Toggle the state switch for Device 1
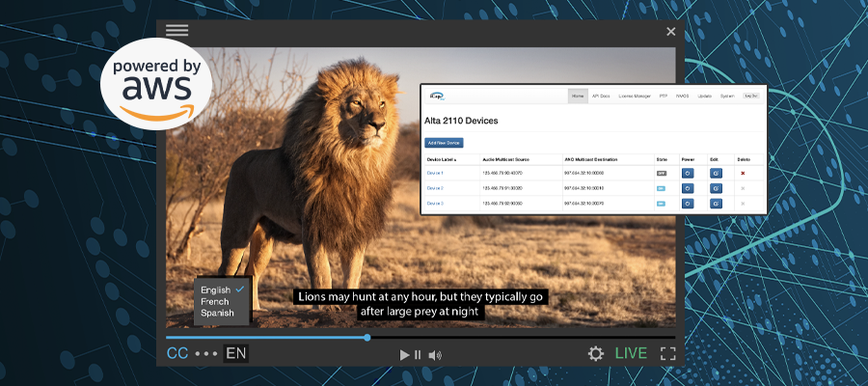The height and width of the screenshot is (386, 868). click(662, 173)
